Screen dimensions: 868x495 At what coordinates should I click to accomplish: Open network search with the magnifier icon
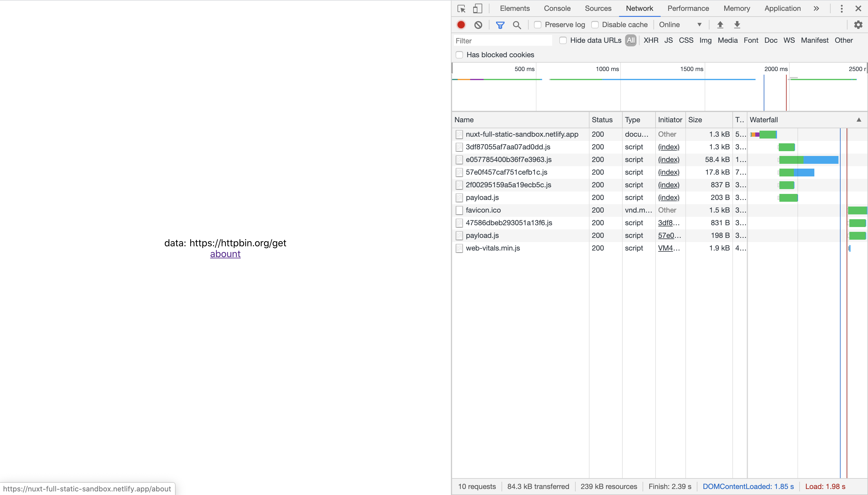click(x=517, y=25)
